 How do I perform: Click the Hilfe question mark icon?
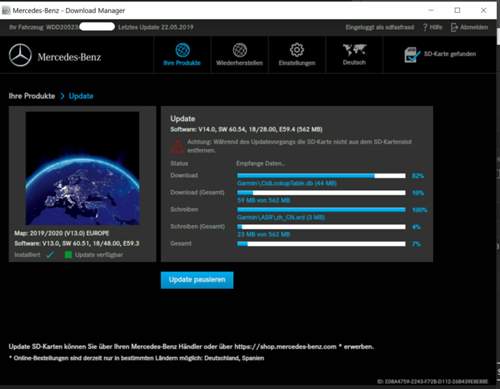click(425, 27)
